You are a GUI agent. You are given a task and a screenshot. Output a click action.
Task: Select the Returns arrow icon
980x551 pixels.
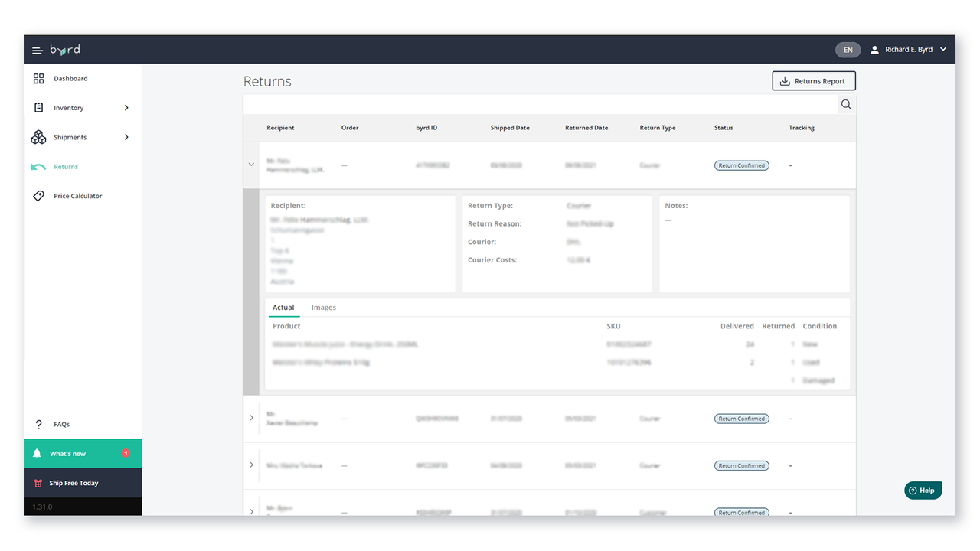tap(39, 166)
